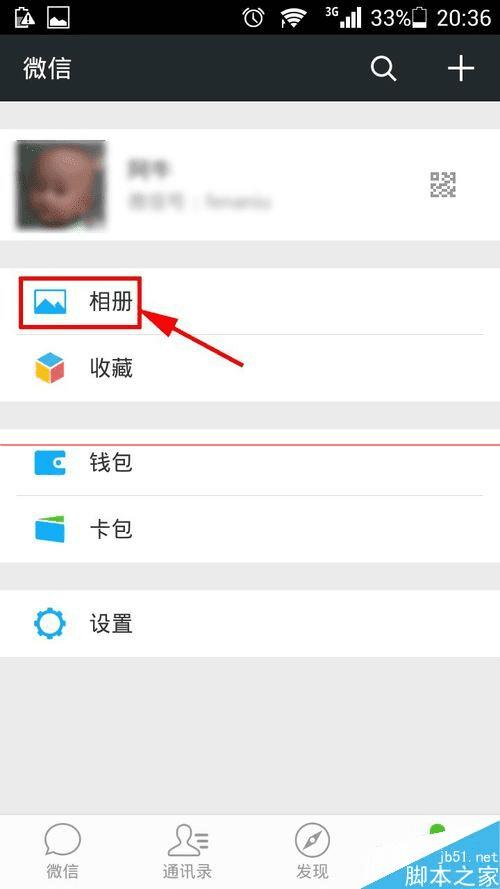Switch to the 发现 discover tab

click(x=312, y=852)
